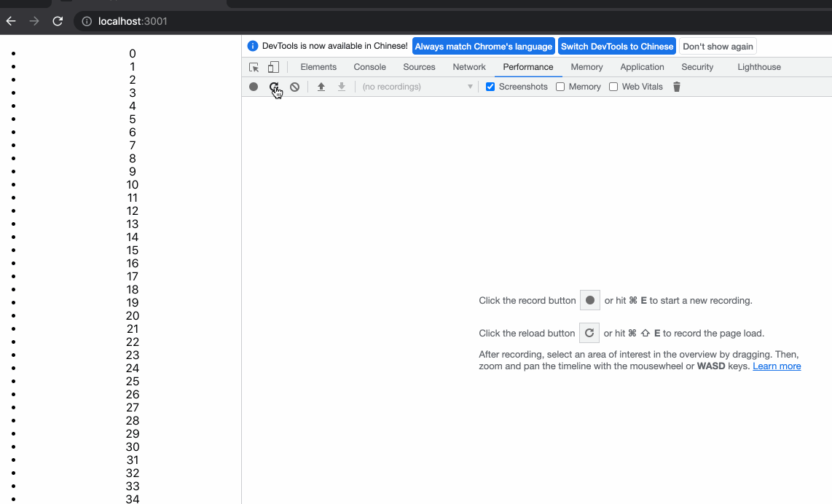The image size is (832, 504).
Task: Open the (no recordings) dropdown
Action: [415, 87]
